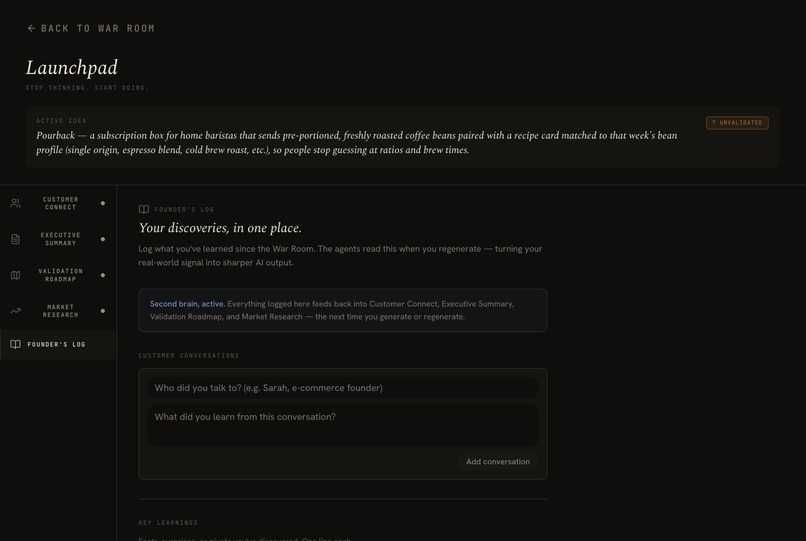Click the Launchpad title

[72, 68]
